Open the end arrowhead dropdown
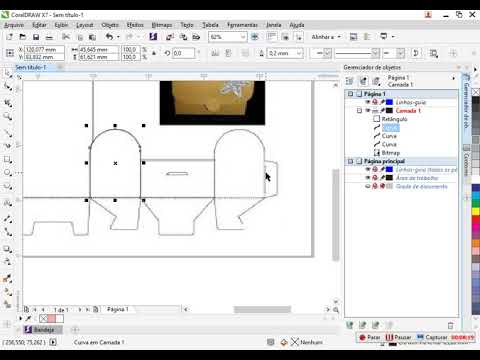This screenshot has width=480, height=360. (x=400, y=53)
